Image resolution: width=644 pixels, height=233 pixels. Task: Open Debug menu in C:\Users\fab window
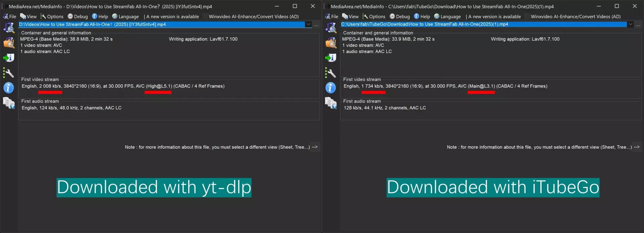(400, 16)
